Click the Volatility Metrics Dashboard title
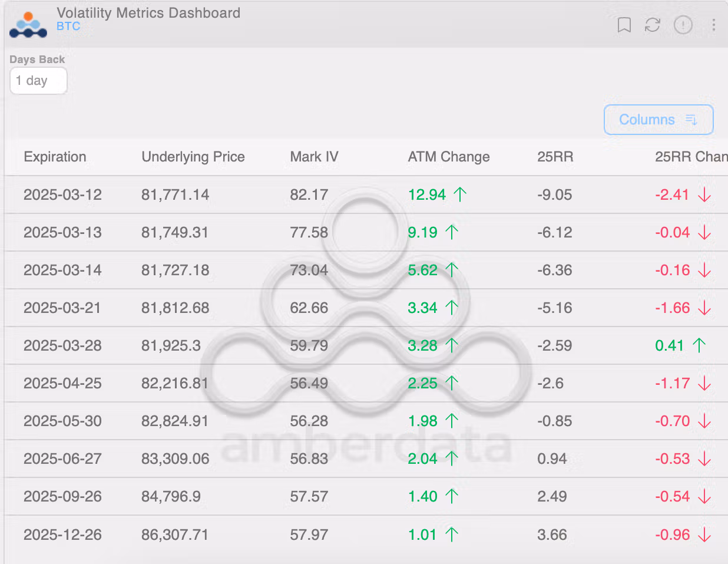728x564 pixels. 148,13
